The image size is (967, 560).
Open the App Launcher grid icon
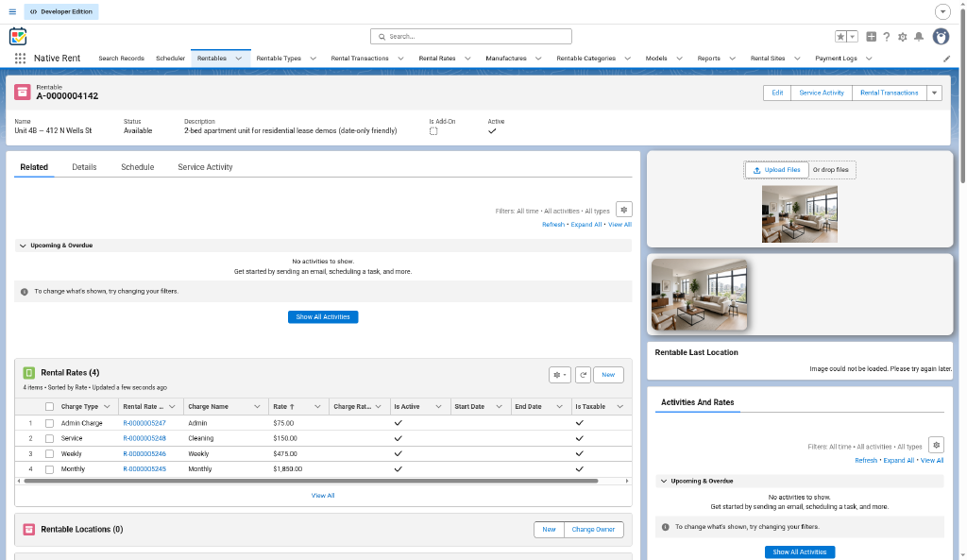pos(20,58)
